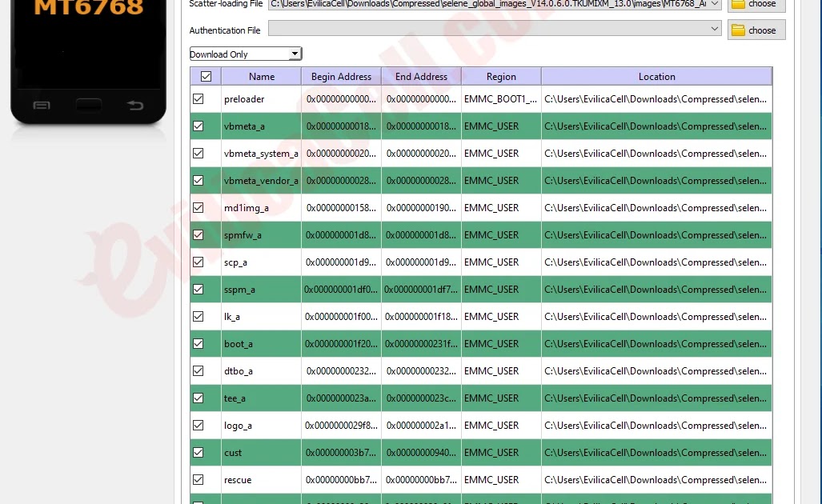This screenshot has width=822, height=504.
Task: Click choose button for Authentication File
Action: 756,30
